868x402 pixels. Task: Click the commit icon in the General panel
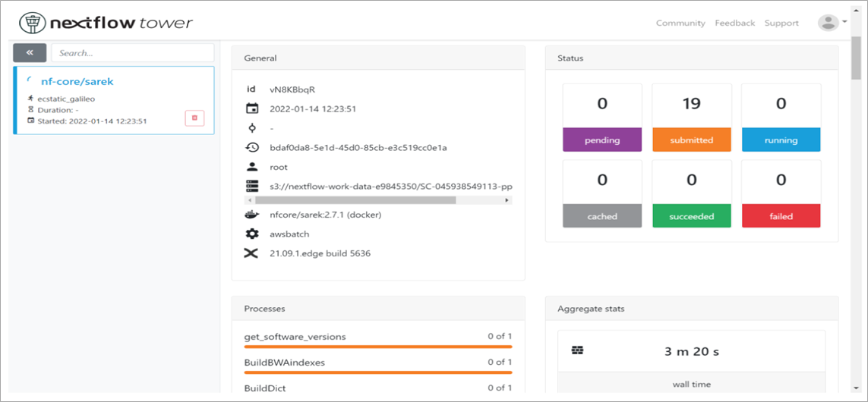click(252, 128)
